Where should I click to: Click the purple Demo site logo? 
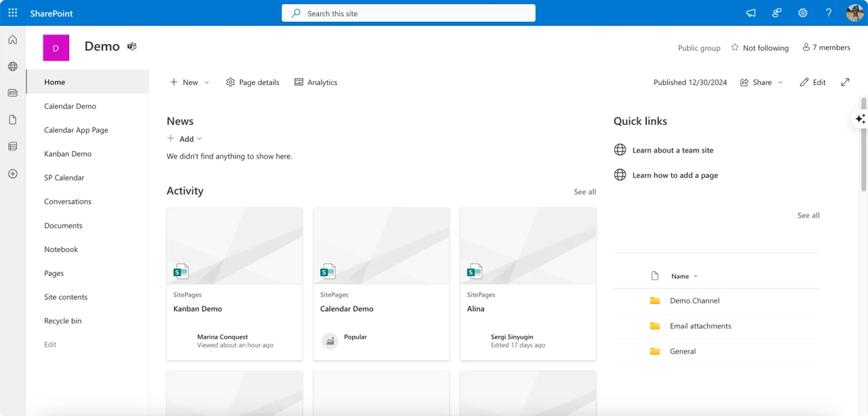click(56, 48)
